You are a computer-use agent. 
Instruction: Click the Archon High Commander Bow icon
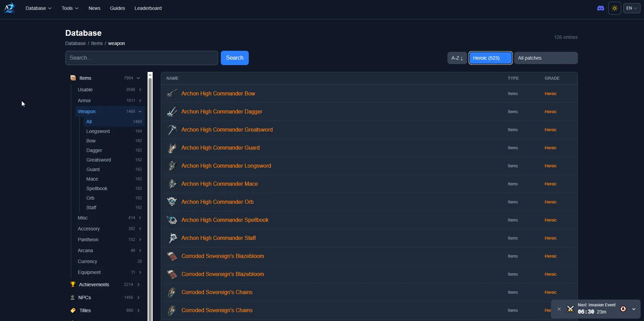(172, 93)
